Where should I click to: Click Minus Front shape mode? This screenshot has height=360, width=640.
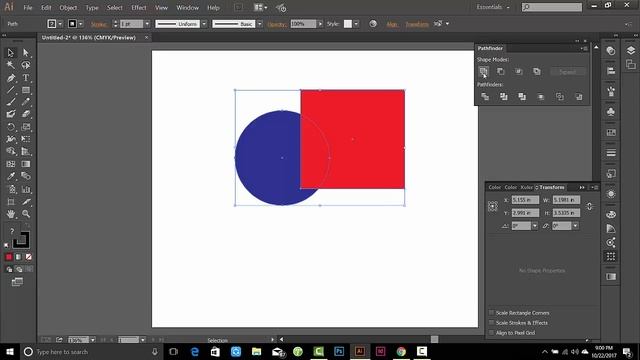tap(501, 71)
